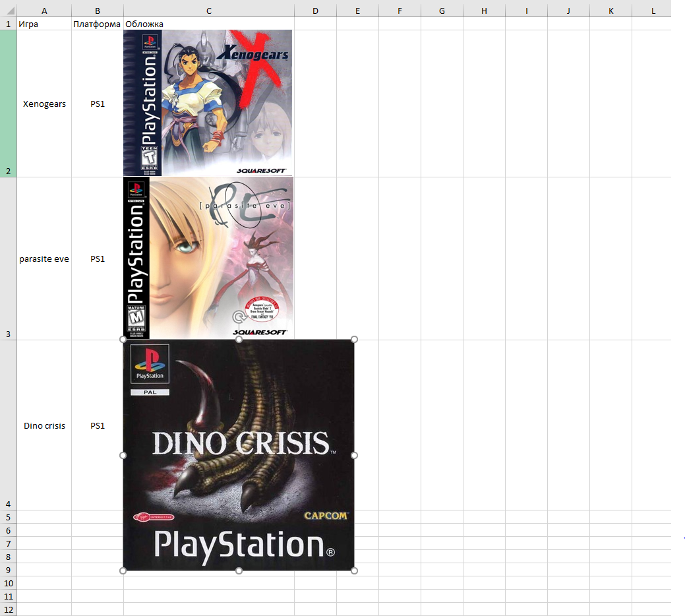
Task: Select row 1 header
Action: [9, 24]
